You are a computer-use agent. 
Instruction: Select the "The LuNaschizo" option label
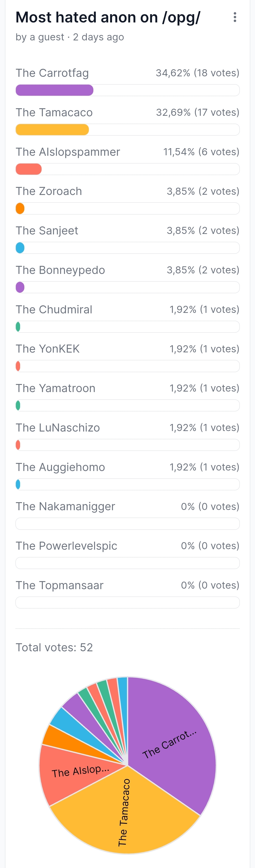(58, 428)
